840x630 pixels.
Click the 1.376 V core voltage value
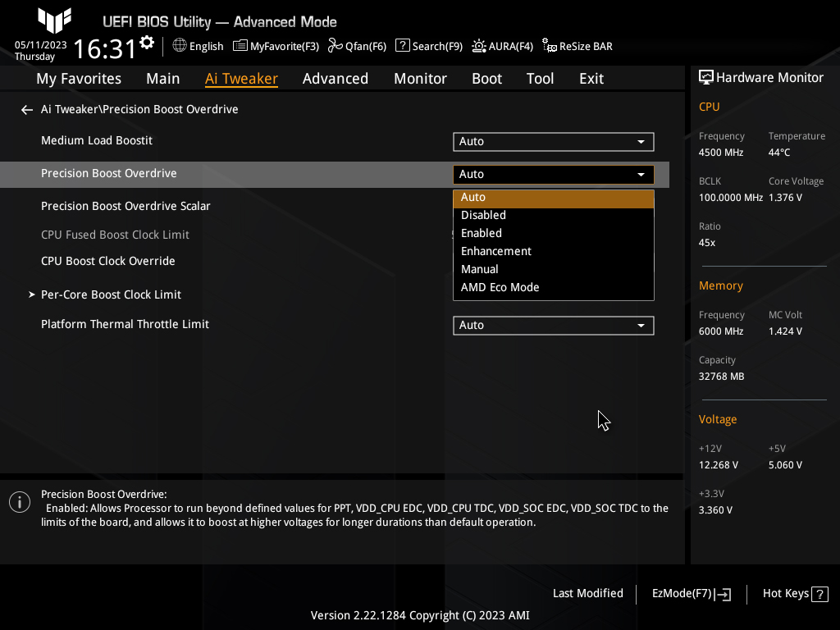click(x=785, y=198)
